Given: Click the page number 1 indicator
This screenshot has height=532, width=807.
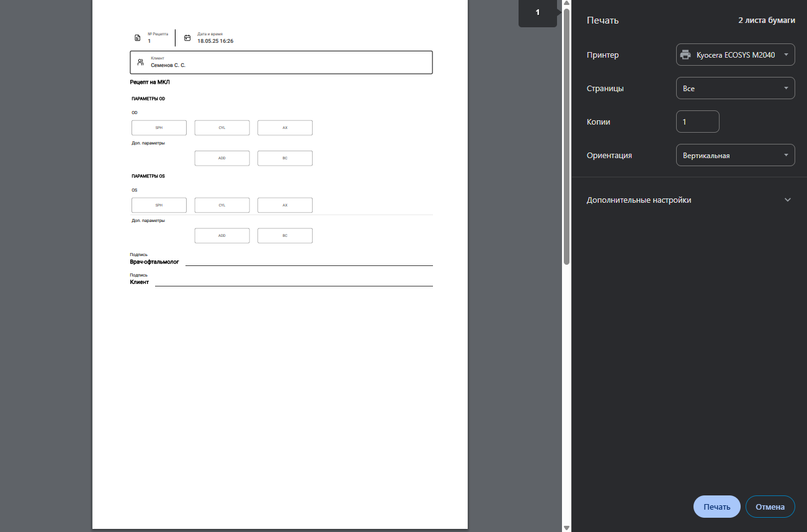Looking at the screenshot, I should (537, 12).
